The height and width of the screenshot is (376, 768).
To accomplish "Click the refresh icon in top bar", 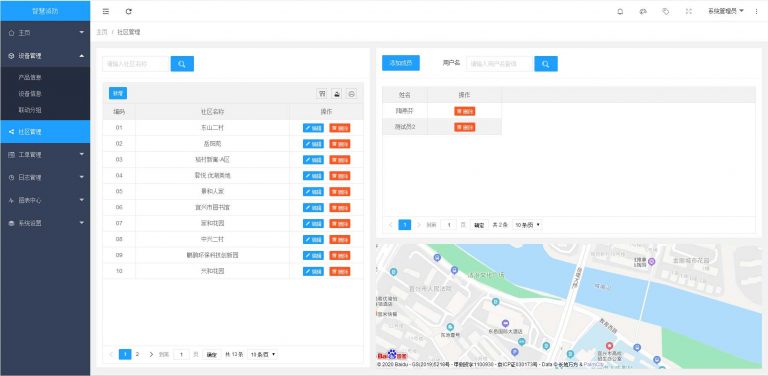I will coord(128,11).
